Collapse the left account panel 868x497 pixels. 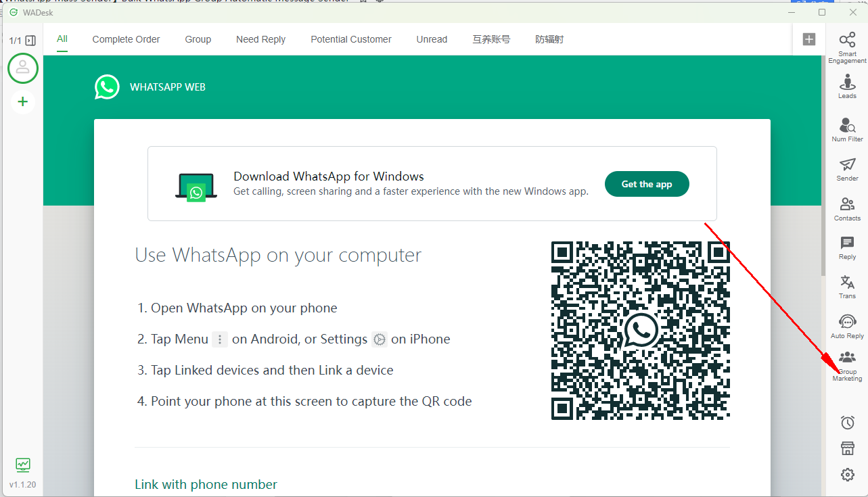point(30,41)
